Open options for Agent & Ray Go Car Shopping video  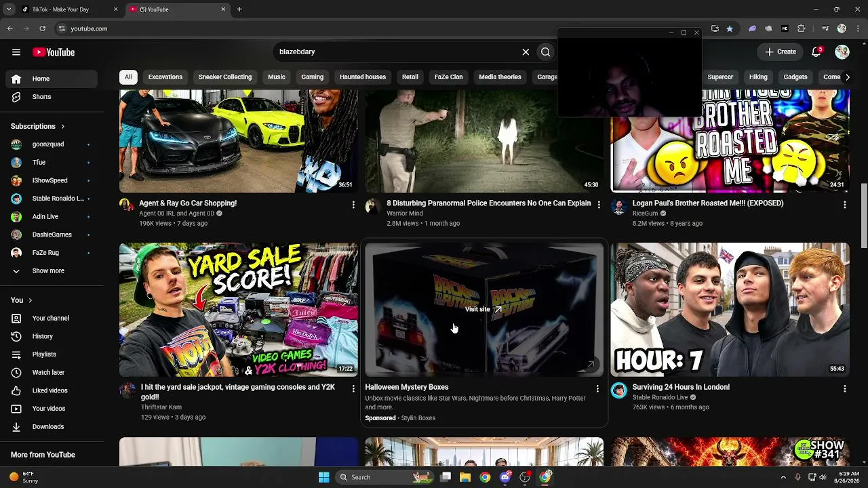pos(353,204)
